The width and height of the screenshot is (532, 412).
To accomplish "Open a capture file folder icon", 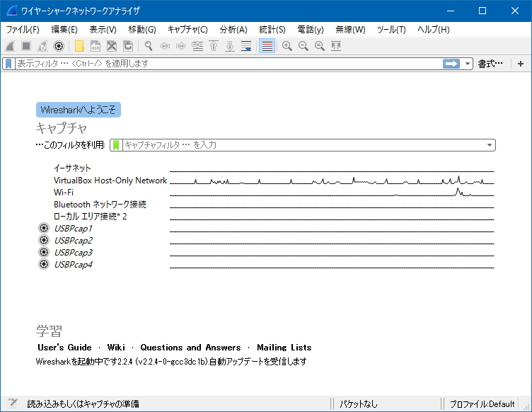I will [x=79, y=46].
